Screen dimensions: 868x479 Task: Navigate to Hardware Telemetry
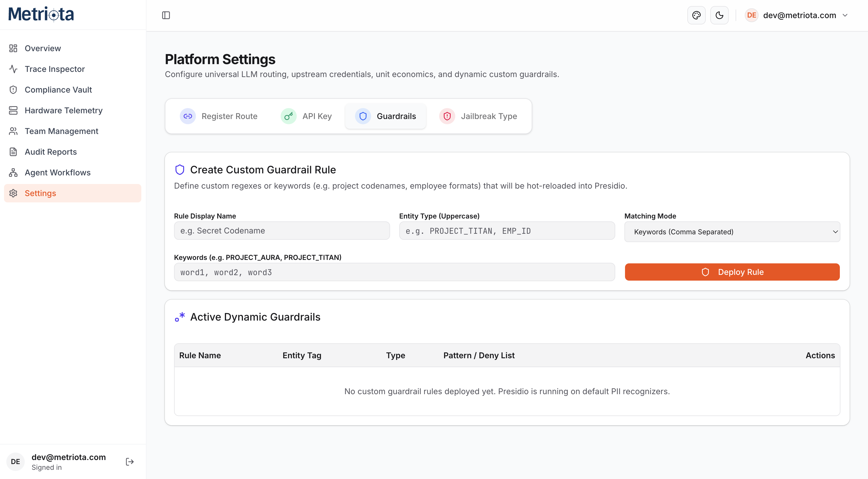pyautogui.click(x=72, y=110)
